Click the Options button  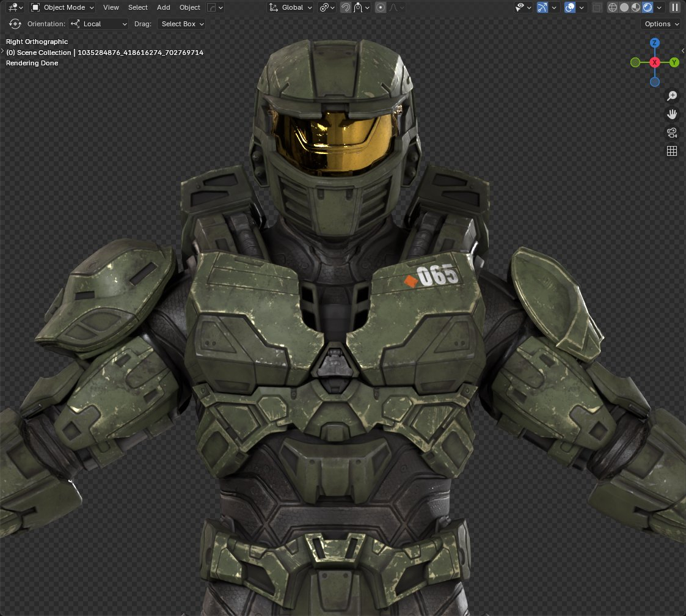click(x=662, y=24)
